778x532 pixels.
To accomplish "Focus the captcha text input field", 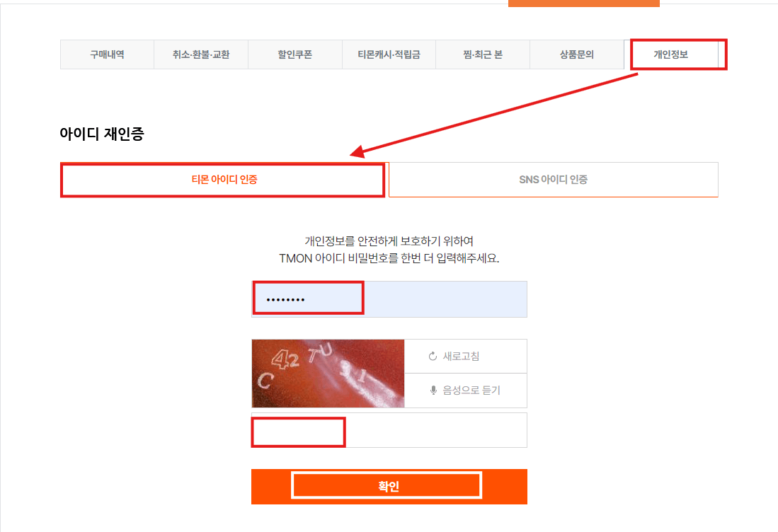I will click(x=389, y=430).
